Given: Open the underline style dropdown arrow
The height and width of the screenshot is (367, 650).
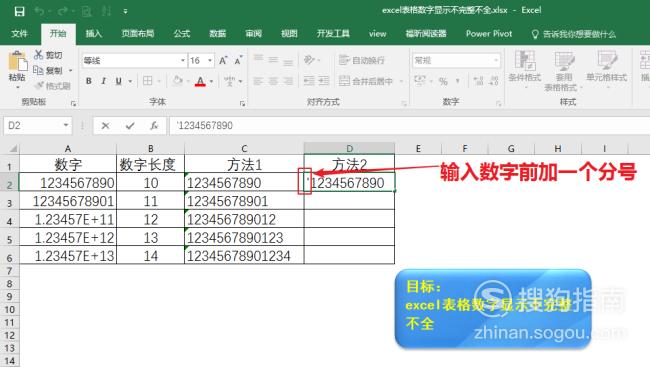Looking at the screenshot, I should pos(130,81).
